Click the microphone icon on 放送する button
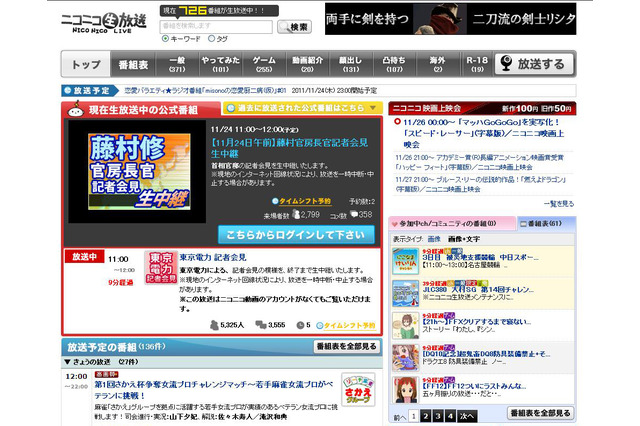 click(x=506, y=63)
